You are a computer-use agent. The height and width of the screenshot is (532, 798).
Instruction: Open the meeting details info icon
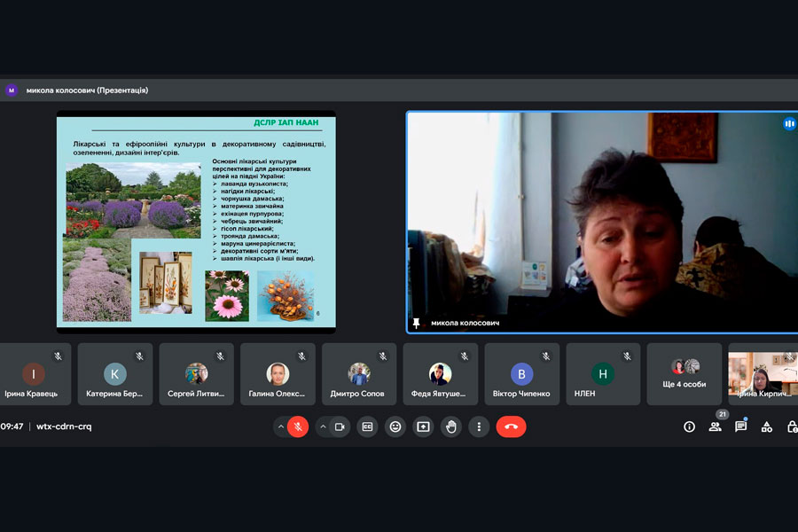coord(689,426)
